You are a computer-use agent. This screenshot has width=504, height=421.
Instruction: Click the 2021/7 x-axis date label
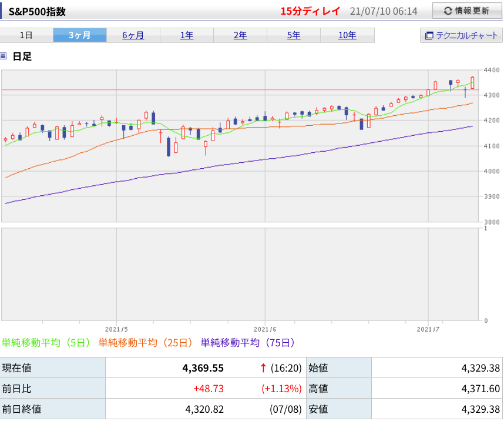[428, 329]
